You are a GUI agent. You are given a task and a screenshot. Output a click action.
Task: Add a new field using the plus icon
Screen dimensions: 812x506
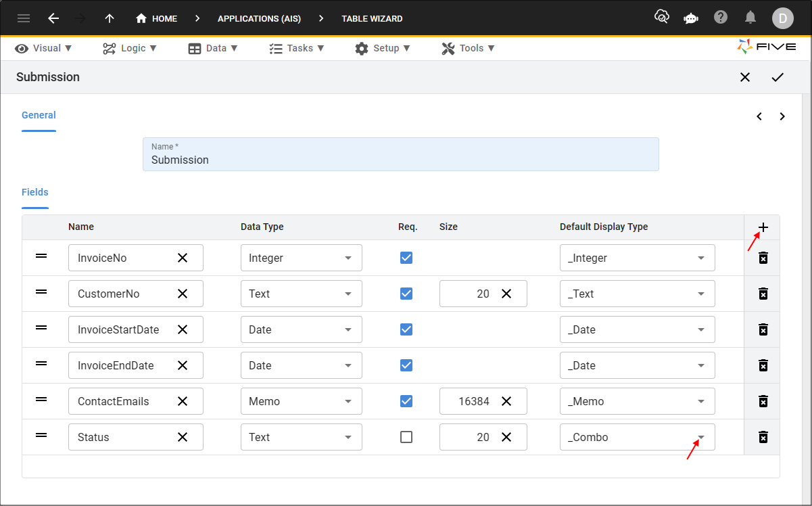[x=762, y=227]
